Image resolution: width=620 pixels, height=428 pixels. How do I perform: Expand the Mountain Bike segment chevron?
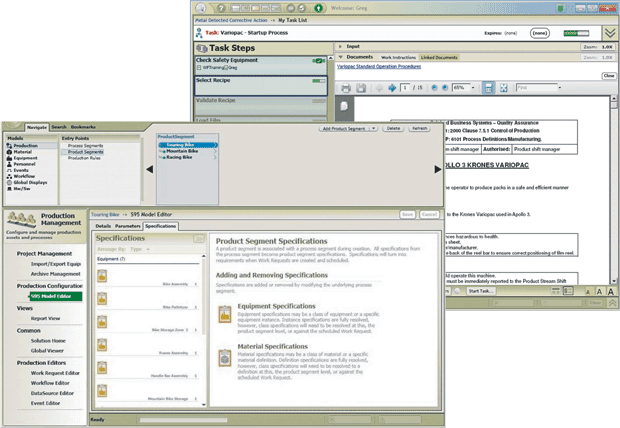tap(215, 151)
